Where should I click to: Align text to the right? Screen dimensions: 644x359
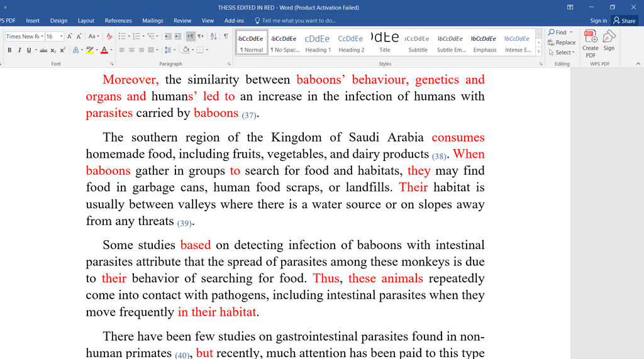coord(142,50)
